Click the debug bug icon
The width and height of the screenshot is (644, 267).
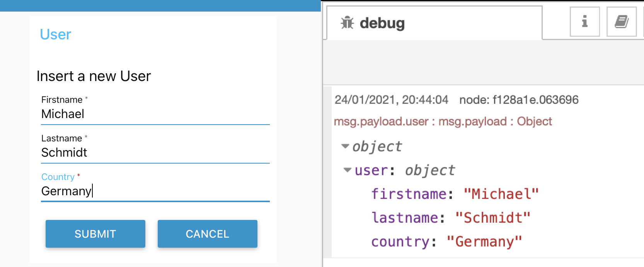pos(347,23)
